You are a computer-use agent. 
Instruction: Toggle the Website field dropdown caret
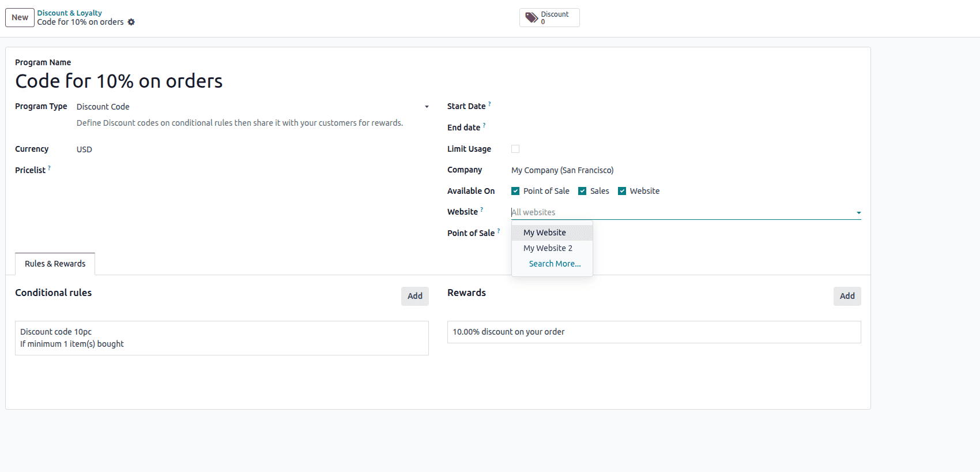click(x=858, y=213)
